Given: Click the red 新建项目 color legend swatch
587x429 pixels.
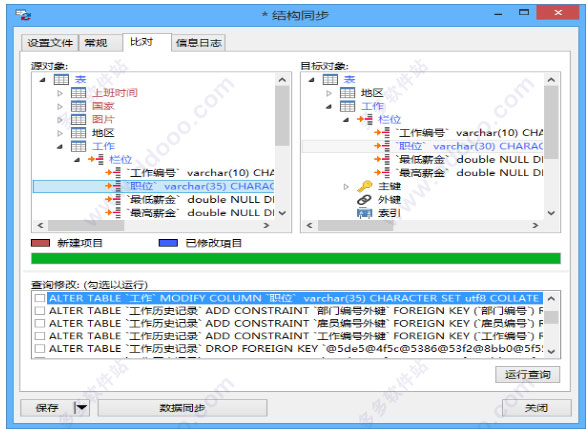Looking at the screenshot, I should pyautogui.click(x=40, y=243).
